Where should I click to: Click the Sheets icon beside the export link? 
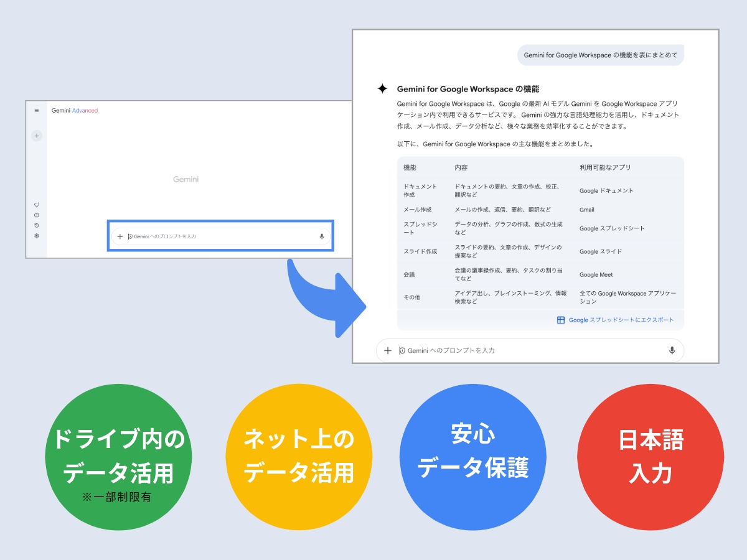coord(561,320)
